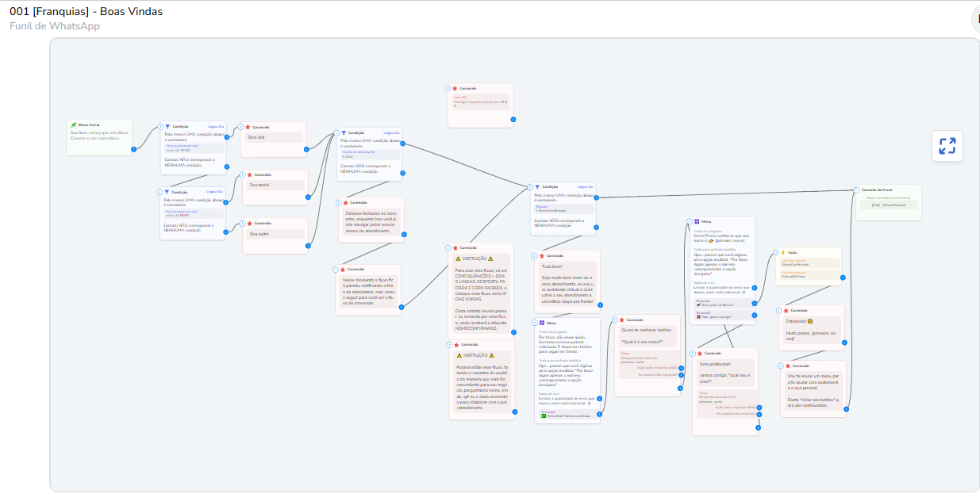Click the star icon on the 'Tudo bem?' content block
This screenshot has width=980, height=494.
[x=542, y=256]
